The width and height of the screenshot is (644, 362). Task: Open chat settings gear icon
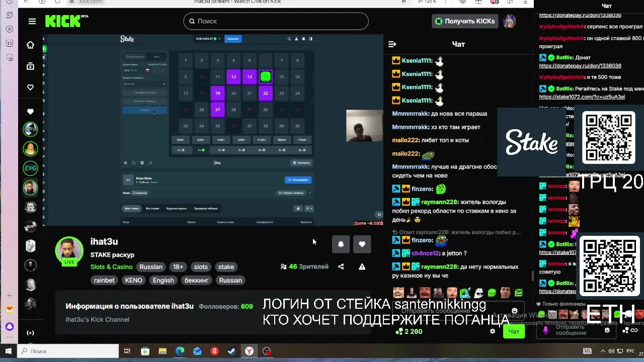(493, 331)
